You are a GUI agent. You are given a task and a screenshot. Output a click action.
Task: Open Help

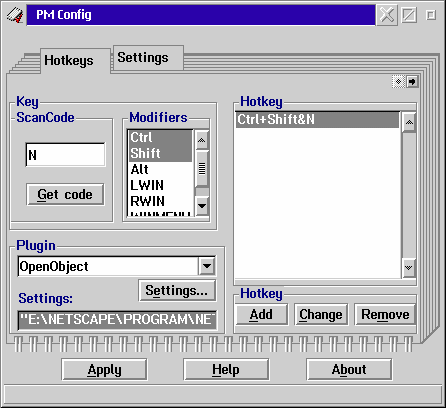(x=226, y=370)
